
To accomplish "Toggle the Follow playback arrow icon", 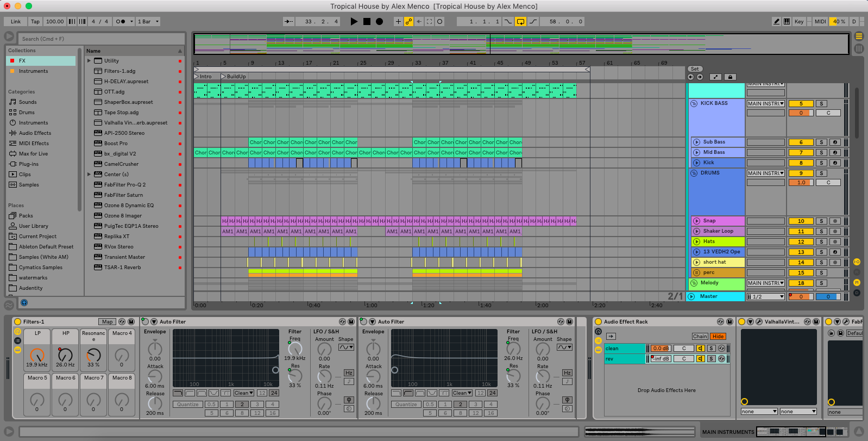I will (288, 22).
